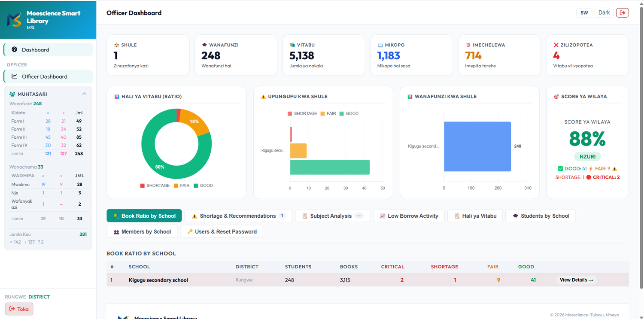Screen dimensions: 644x319
Task: Open Officer Dashboard in sidebar
Action: [48, 76]
